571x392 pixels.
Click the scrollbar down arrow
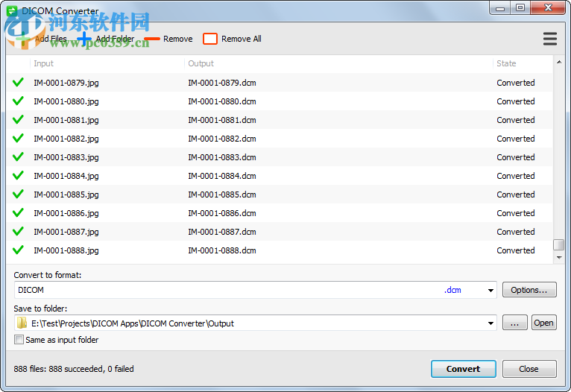pos(559,258)
